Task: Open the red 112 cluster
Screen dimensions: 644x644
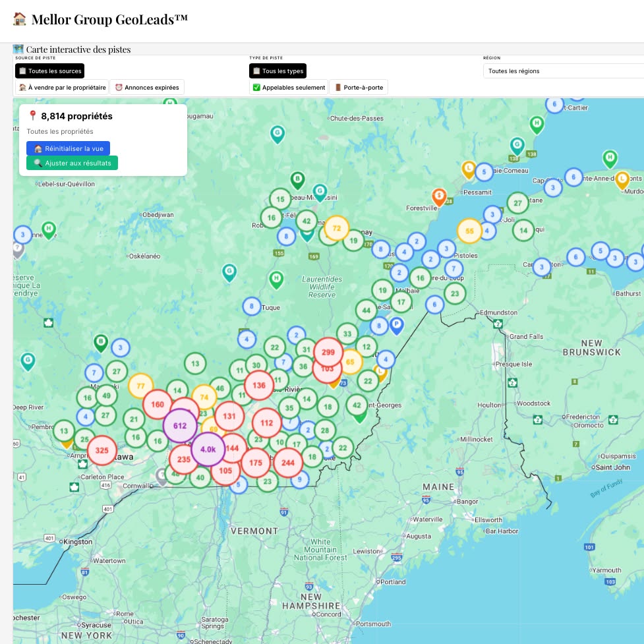Action: coord(266,423)
